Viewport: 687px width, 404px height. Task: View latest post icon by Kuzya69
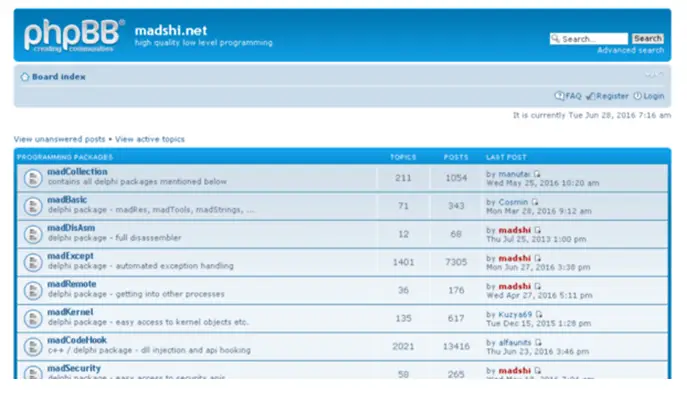(539, 314)
